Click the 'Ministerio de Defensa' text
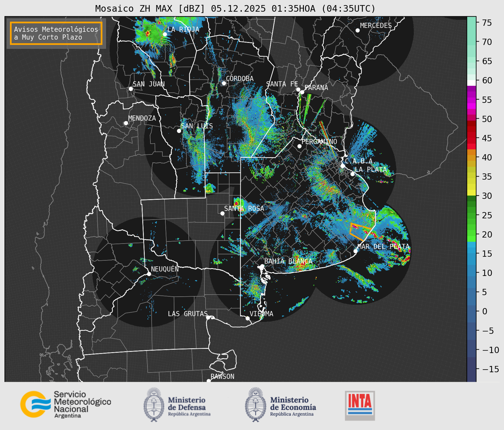The height and width of the screenshot is (430, 504). 187,403
